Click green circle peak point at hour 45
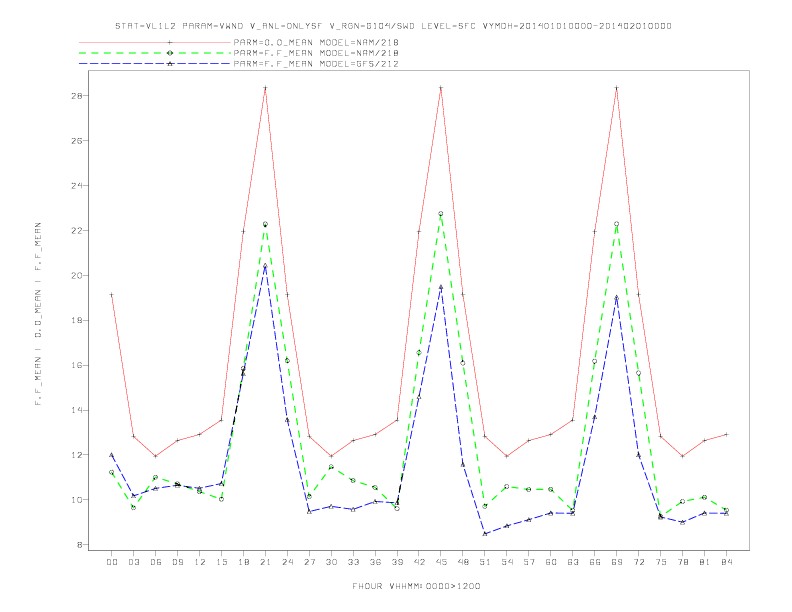 point(441,214)
